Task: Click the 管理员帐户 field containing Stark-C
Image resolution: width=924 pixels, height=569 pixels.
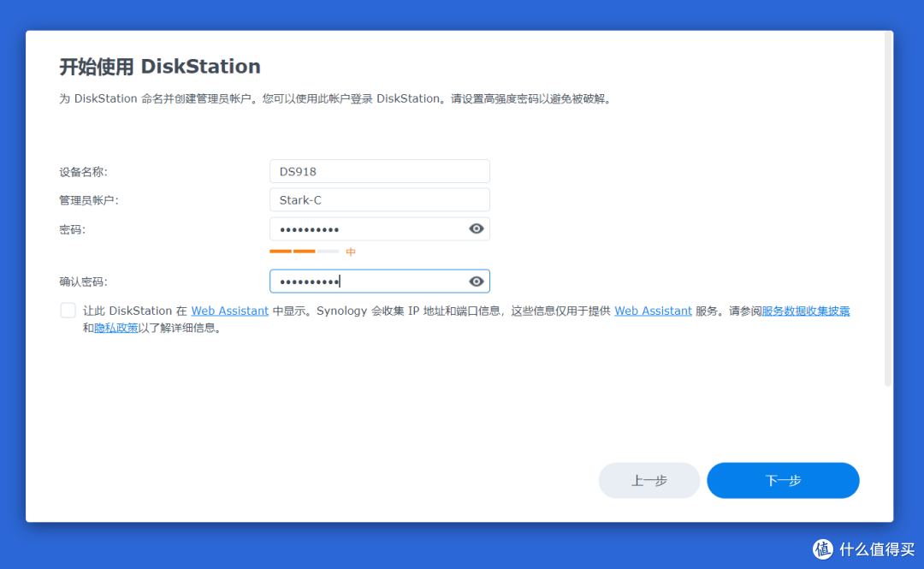Action: (x=379, y=199)
